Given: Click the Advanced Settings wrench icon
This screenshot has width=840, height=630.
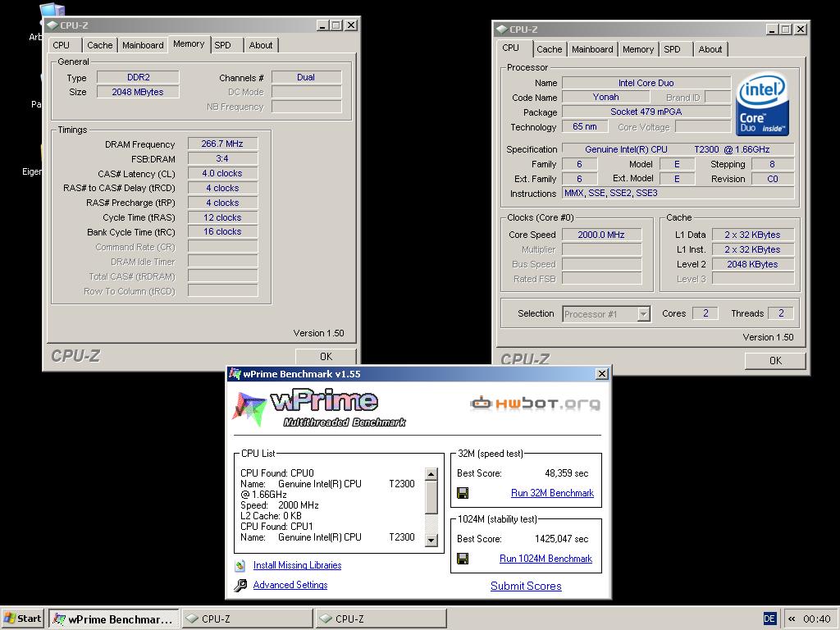Looking at the screenshot, I should click(x=240, y=585).
